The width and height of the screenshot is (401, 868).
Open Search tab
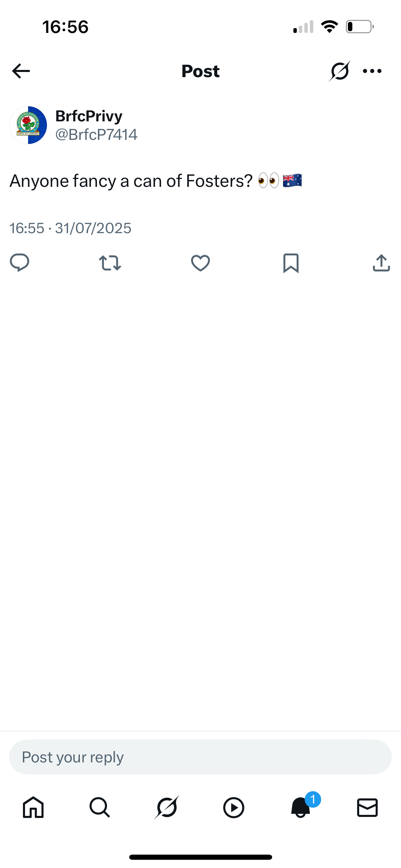(x=100, y=808)
